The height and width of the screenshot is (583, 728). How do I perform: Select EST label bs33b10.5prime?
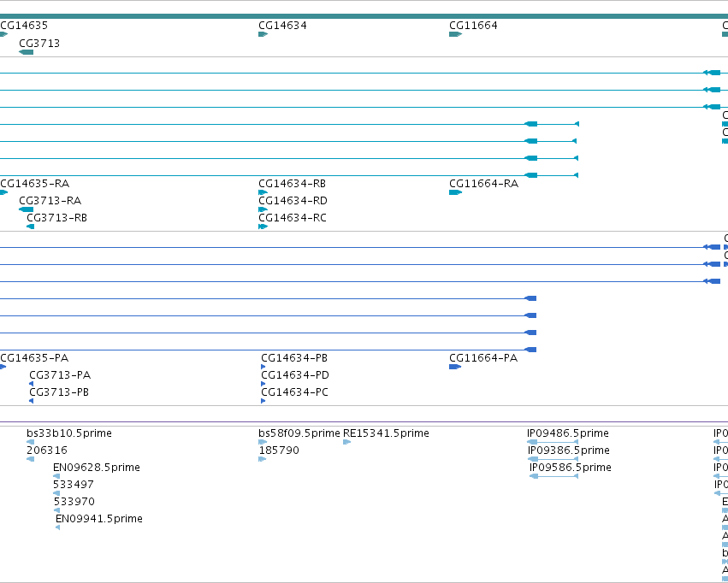coord(69,433)
